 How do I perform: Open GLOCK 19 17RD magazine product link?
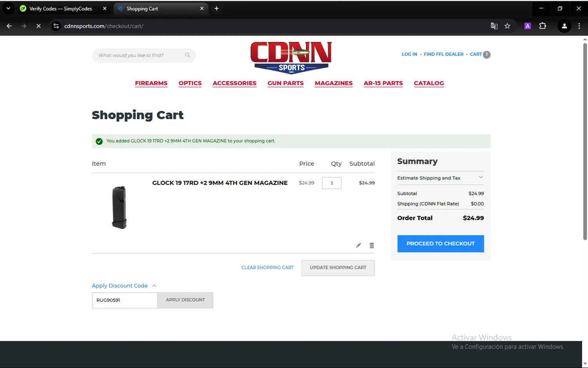[220, 183]
